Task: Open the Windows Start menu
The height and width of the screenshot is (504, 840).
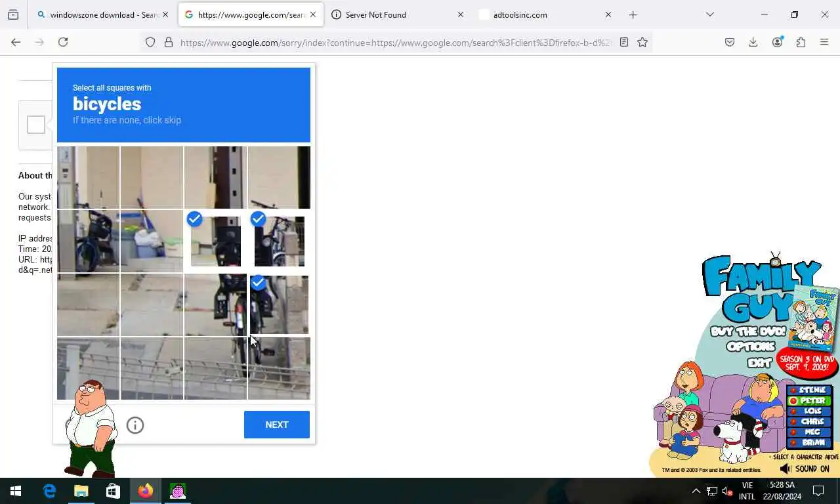Action: click(x=16, y=491)
